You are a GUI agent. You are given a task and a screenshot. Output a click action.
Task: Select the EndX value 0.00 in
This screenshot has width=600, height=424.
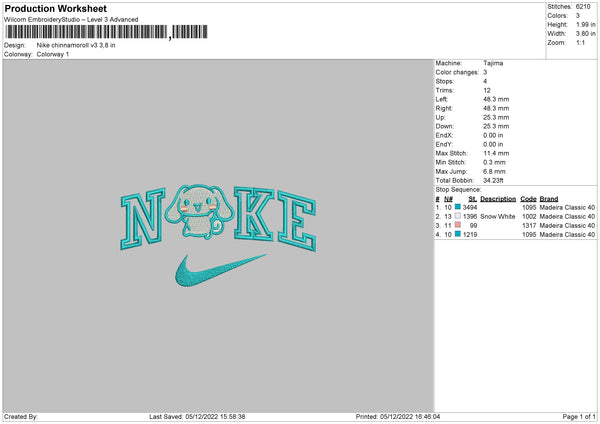493,135
